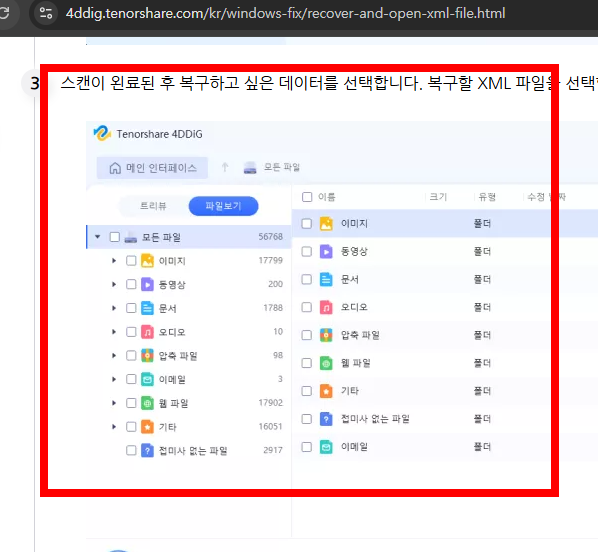The width and height of the screenshot is (598, 552).
Task: Click the 오디오 folder icon in the file list
Action: [326, 307]
